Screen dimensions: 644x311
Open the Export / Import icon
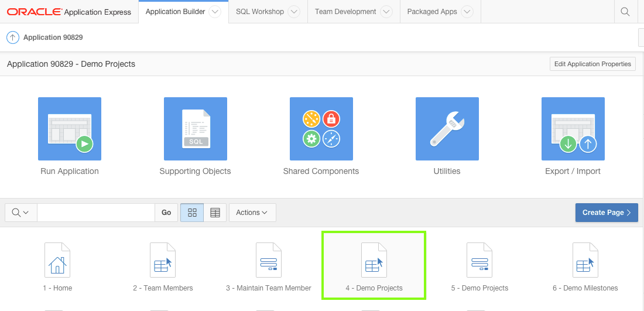pos(573,129)
